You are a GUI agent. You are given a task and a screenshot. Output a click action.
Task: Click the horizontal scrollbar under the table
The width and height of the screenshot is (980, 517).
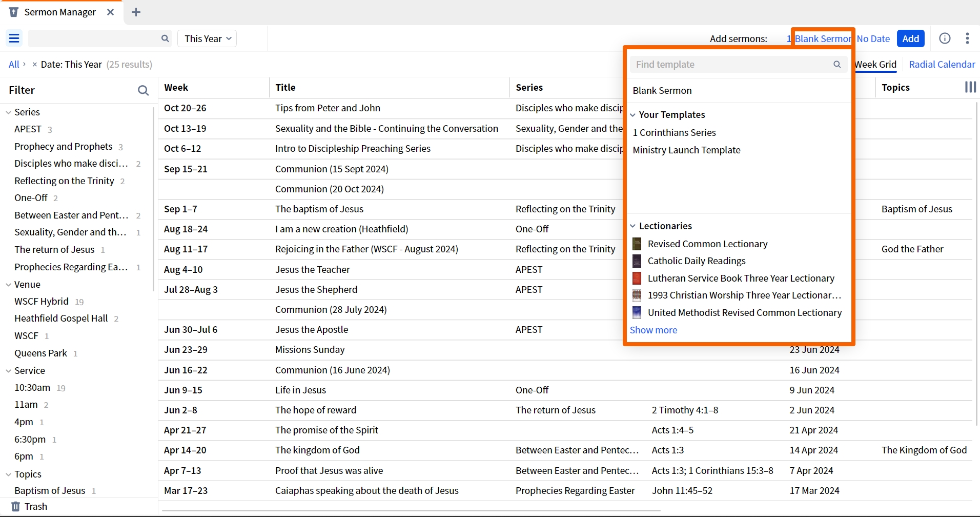pyautogui.click(x=411, y=510)
